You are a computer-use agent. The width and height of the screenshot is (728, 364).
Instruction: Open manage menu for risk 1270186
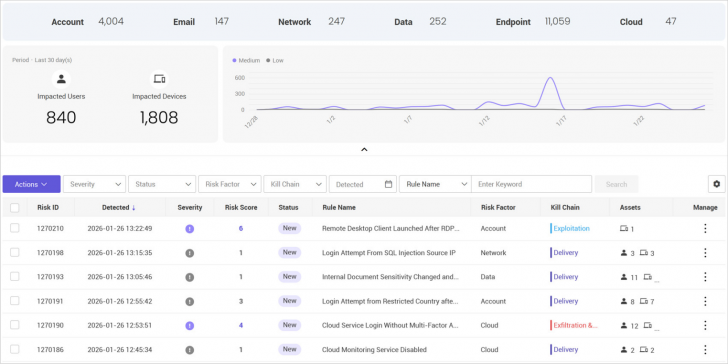[x=705, y=350]
